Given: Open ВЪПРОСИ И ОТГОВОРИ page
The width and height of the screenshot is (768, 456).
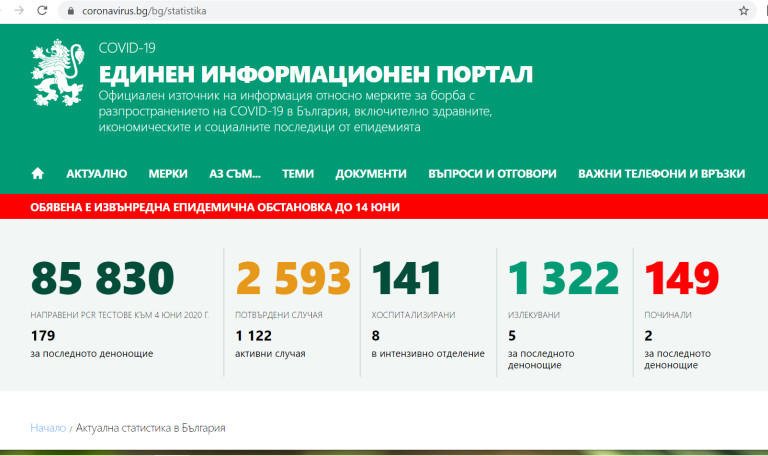Looking at the screenshot, I should [492, 173].
